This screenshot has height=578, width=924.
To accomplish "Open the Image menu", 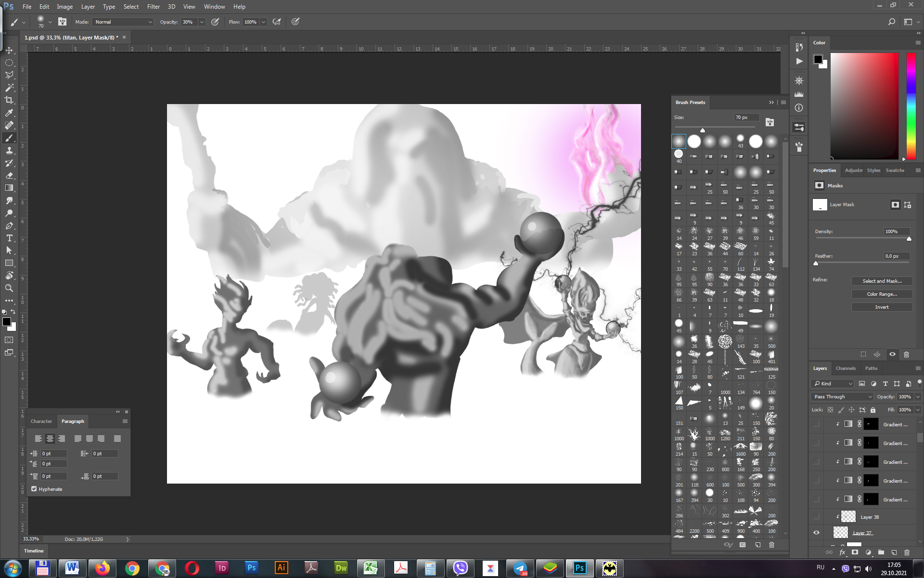I will tap(64, 7).
